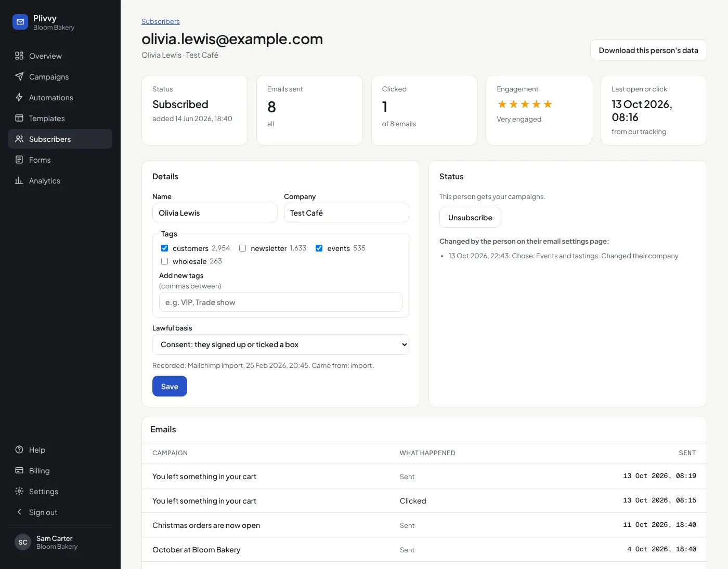Open the Automations sidebar item
Viewport: 728px width, 569px height.
click(60, 97)
